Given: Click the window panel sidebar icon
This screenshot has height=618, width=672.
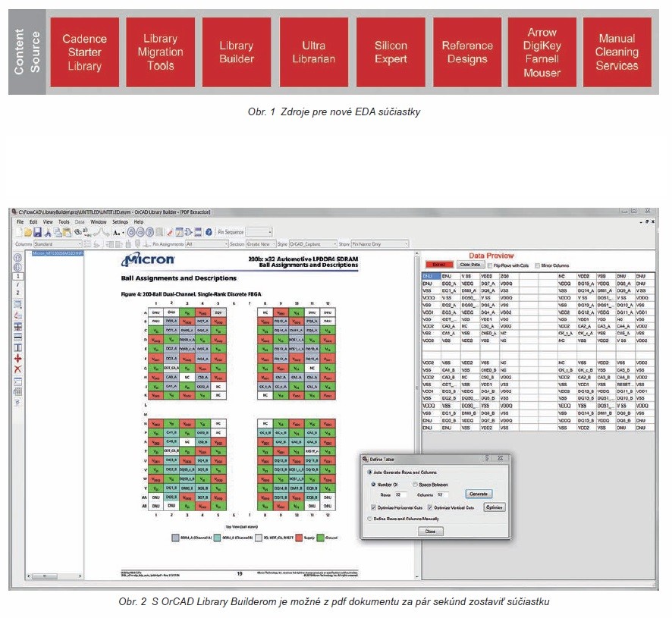Looking at the screenshot, I should 17,382.
